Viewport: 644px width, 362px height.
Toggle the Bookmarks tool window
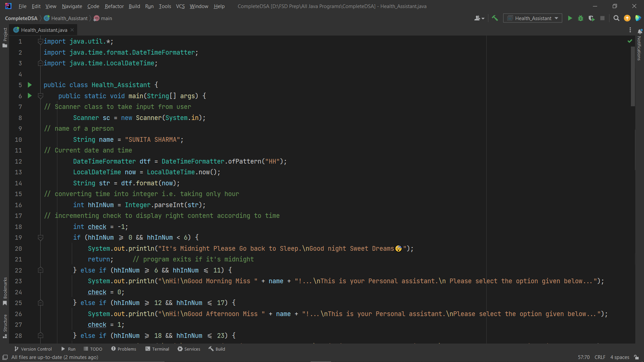pyautogui.click(x=5, y=291)
